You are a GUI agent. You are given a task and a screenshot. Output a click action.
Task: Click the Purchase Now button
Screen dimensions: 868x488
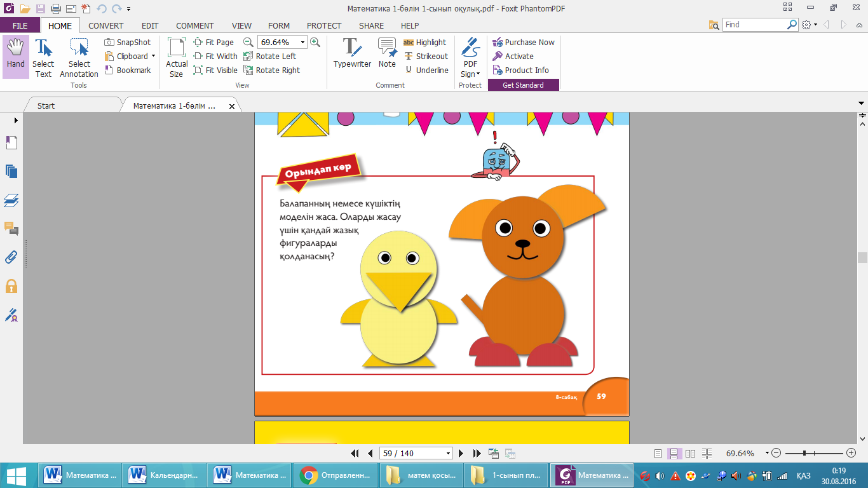(524, 42)
